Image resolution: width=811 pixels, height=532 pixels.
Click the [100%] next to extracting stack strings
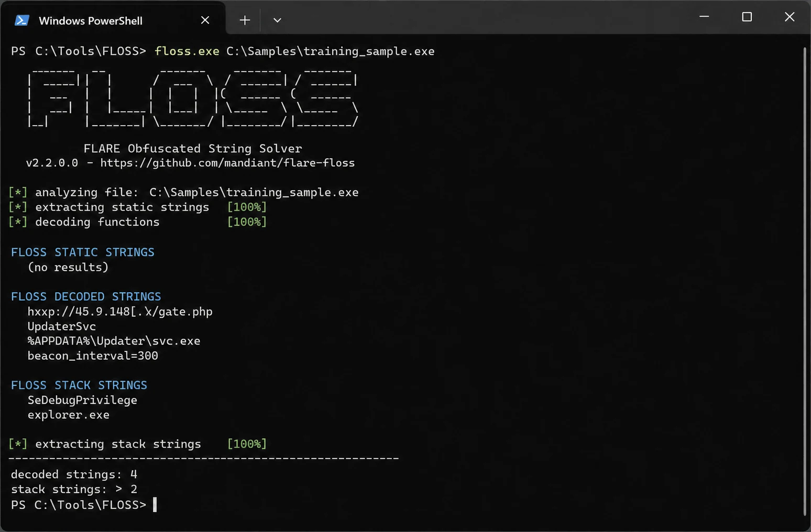tap(247, 444)
